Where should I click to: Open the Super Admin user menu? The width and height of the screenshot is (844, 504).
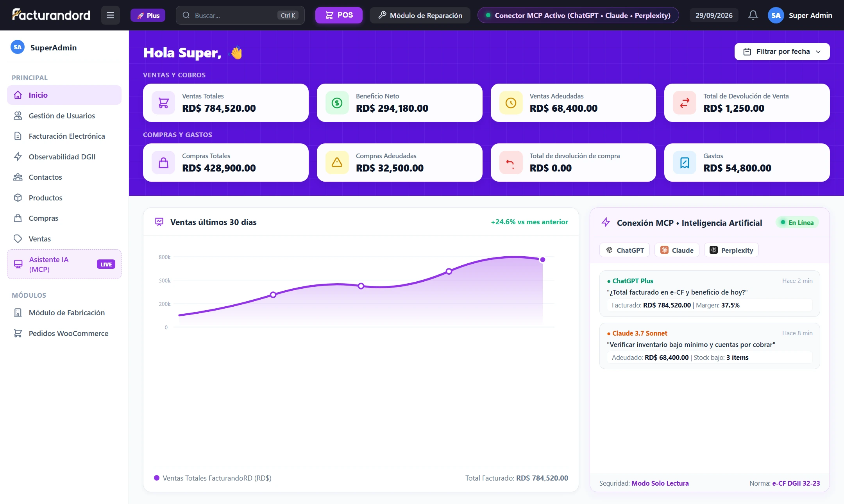pos(800,15)
